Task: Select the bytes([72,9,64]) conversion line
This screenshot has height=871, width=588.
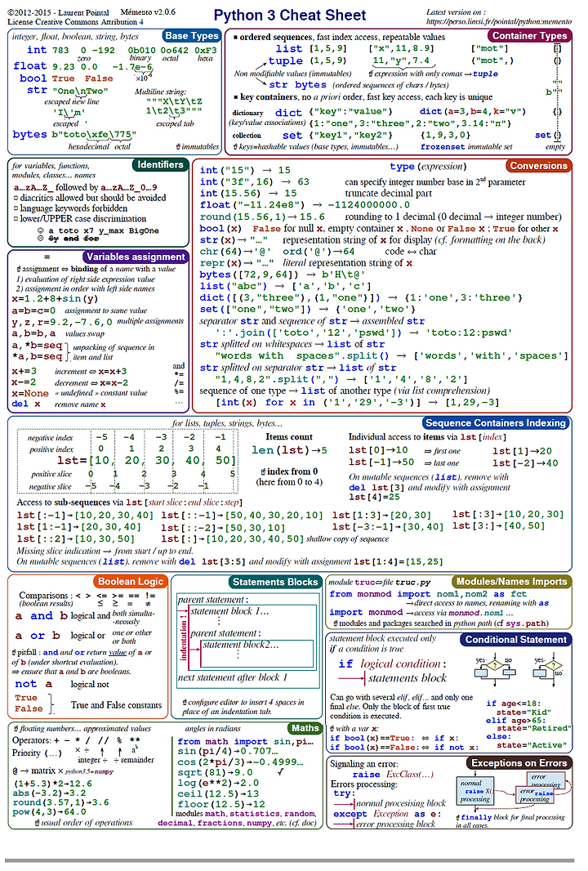Action: 282,275
